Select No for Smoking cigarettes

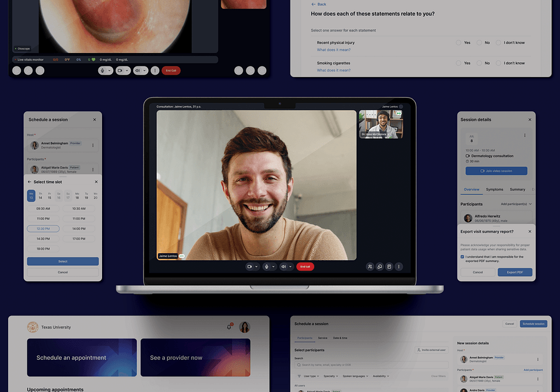(x=480, y=63)
